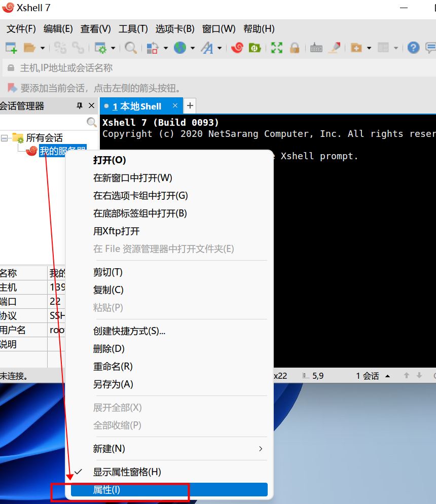436x504 pixels.
Task: Click the Reconnect toolbar icon
Action: [x=78, y=48]
